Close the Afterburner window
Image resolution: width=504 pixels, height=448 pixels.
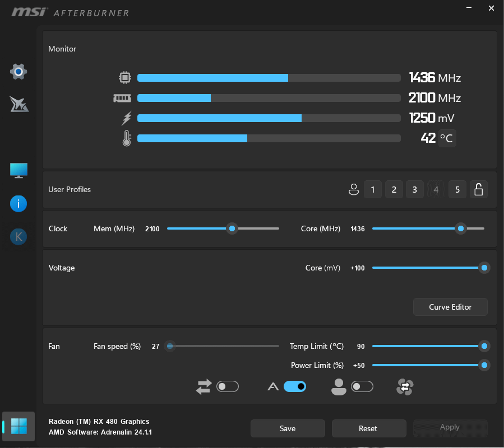point(491,8)
